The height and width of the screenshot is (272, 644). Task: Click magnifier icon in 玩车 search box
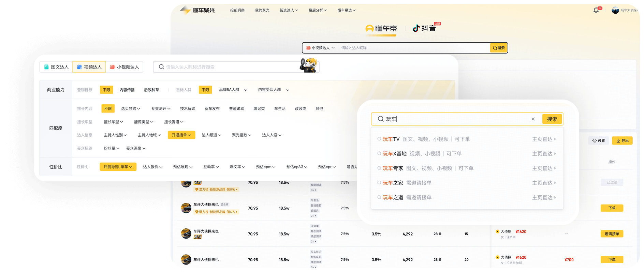[x=381, y=119]
